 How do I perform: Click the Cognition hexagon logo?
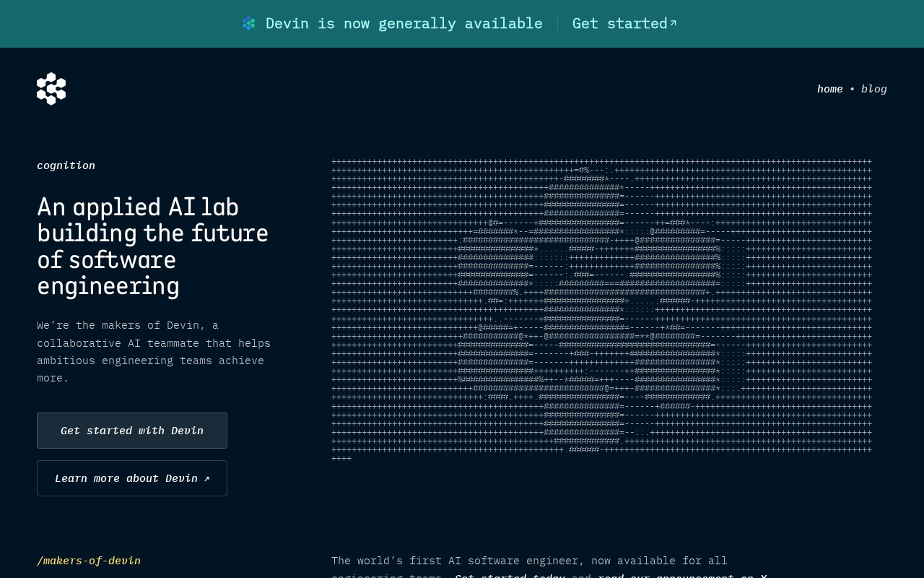pos(51,89)
